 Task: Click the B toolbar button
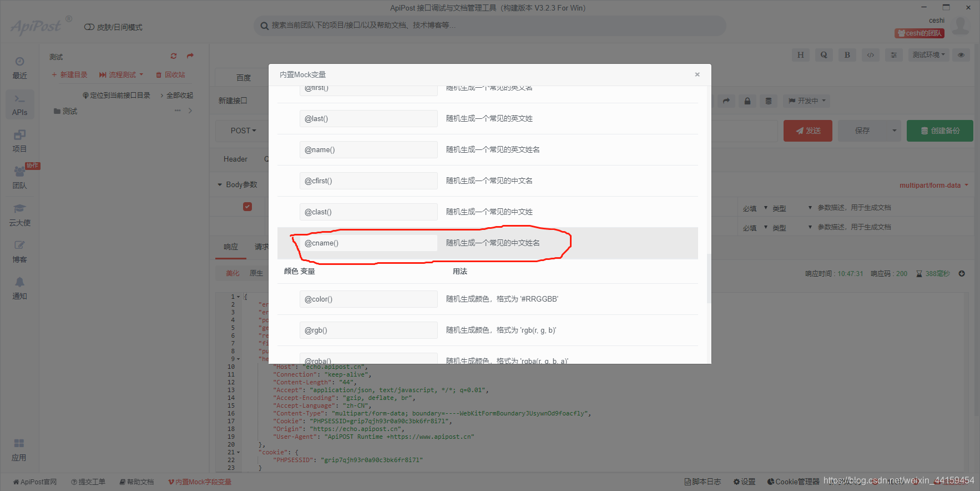pyautogui.click(x=847, y=55)
